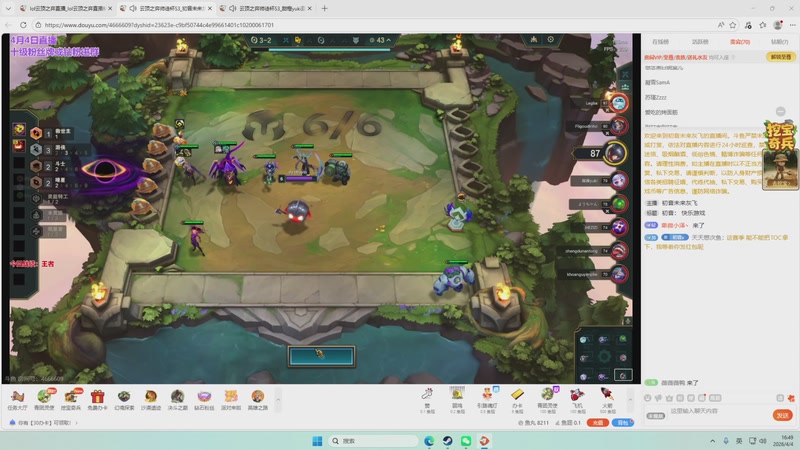The width and height of the screenshot is (800, 450).
Task: Click the megaphone horn icon in chat toolbar
Action: point(659,398)
